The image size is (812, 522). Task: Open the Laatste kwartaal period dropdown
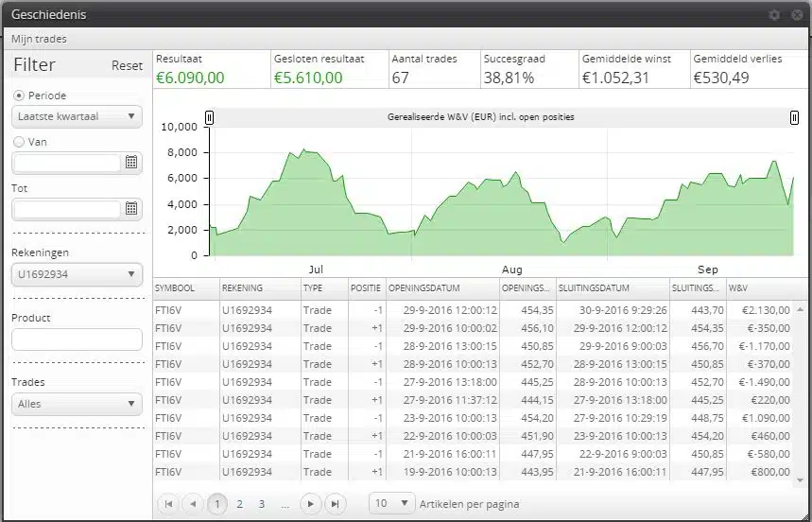(x=77, y=116)
